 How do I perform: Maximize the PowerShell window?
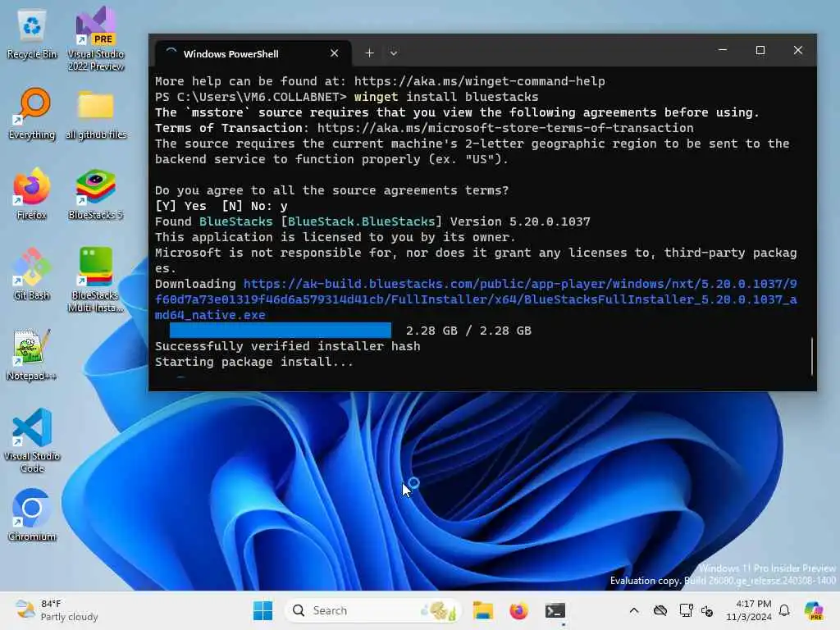tap(760, 50)
